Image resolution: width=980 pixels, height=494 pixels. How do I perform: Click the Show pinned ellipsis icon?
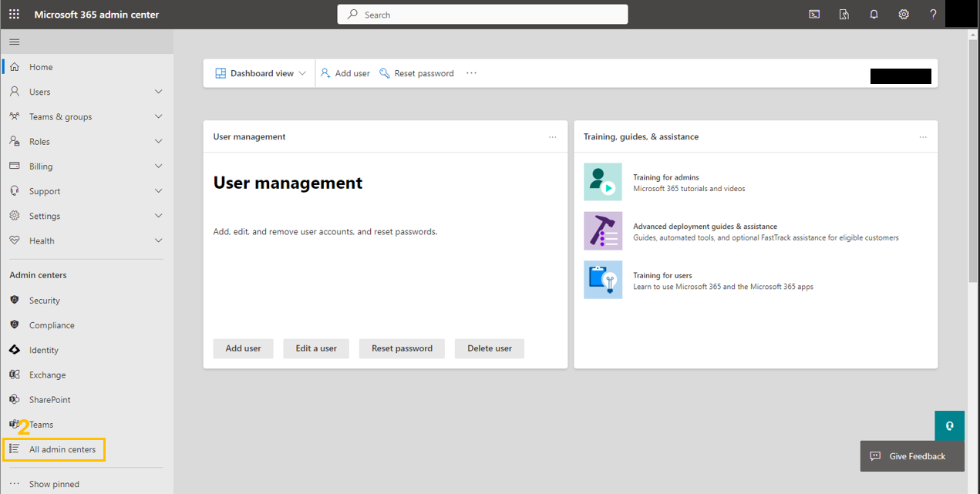click(x=15, y=484)
